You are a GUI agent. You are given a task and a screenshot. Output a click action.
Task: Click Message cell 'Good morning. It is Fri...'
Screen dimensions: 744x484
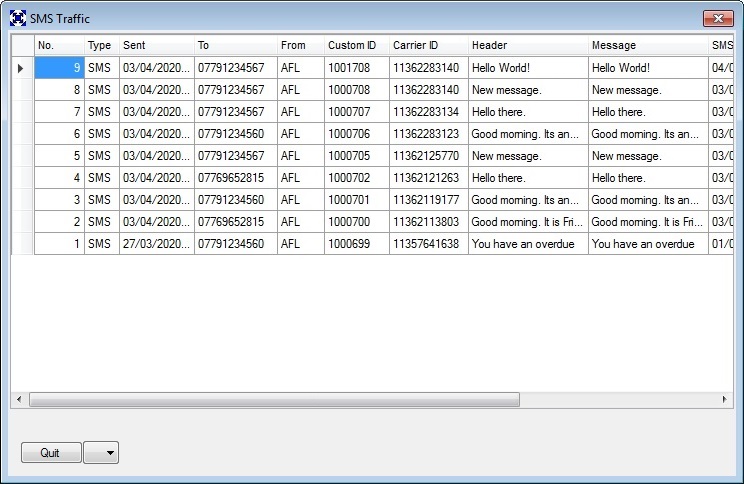pyautogui.click(x=648, y=222)
